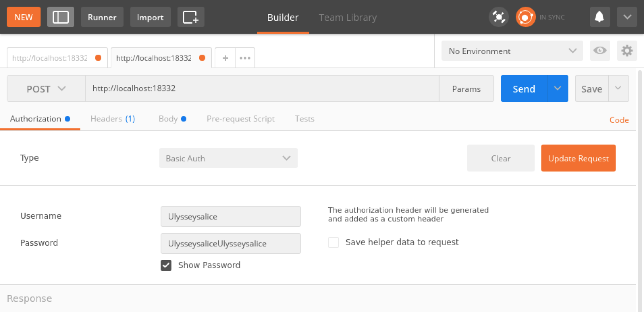Viewport: 644px width, 312px height.
Task: Open tab options three-dots menu
Action: (245, 58)
